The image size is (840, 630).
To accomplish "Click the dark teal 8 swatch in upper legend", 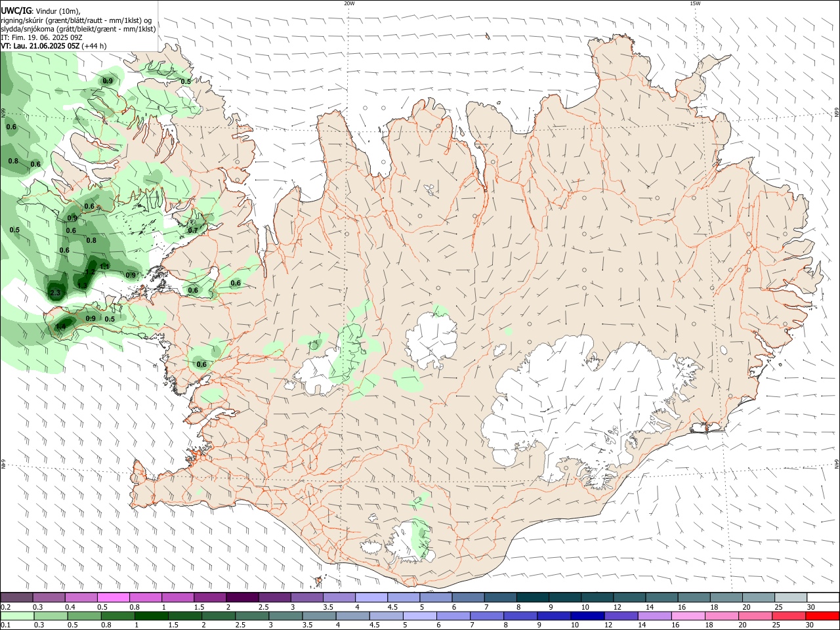I will pyautogui.click(x=533, y=597).
